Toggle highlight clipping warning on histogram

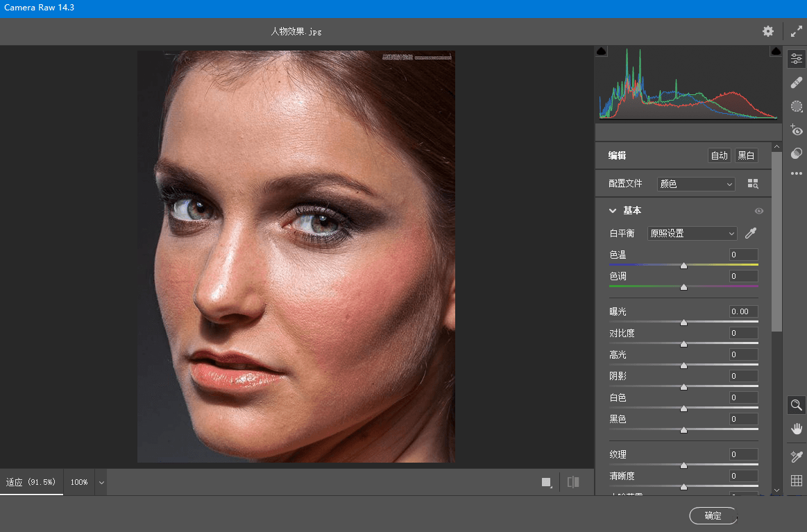point(775,50)
